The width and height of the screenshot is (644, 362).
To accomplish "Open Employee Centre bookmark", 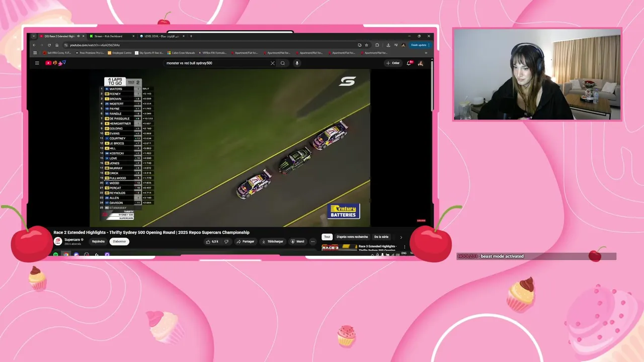I will point(120,53).
